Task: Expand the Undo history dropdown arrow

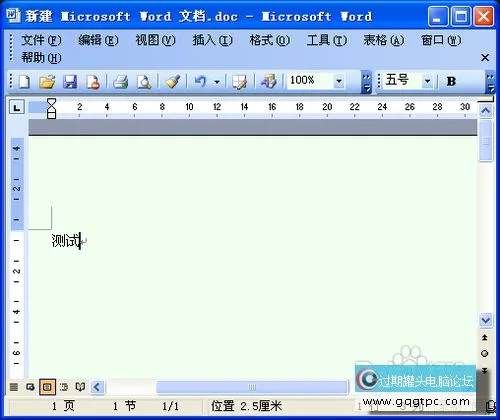Action: (x=217, y=82)
